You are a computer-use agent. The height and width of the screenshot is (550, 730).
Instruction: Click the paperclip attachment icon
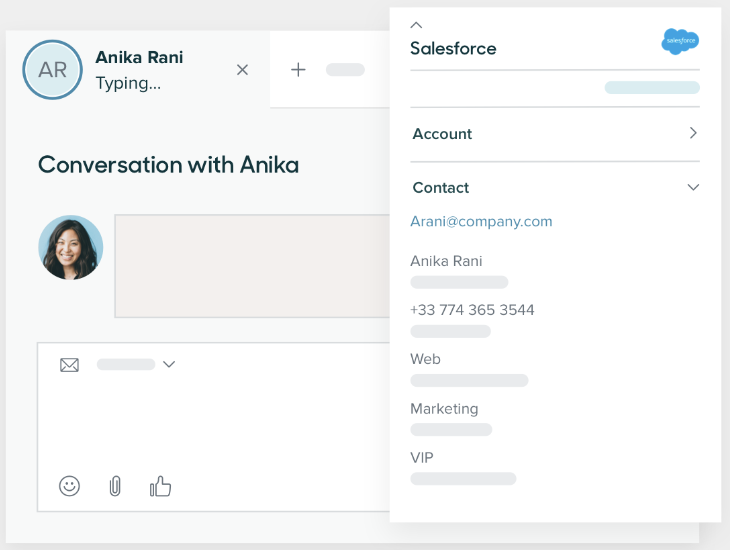click(115, 486)
